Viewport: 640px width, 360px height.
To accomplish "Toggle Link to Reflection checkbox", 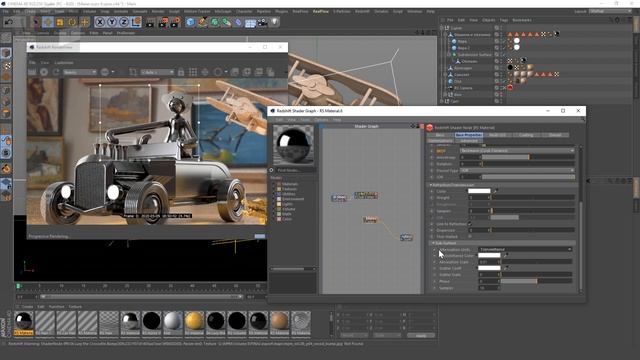I will pyautogui.click(x=470, y=224).
